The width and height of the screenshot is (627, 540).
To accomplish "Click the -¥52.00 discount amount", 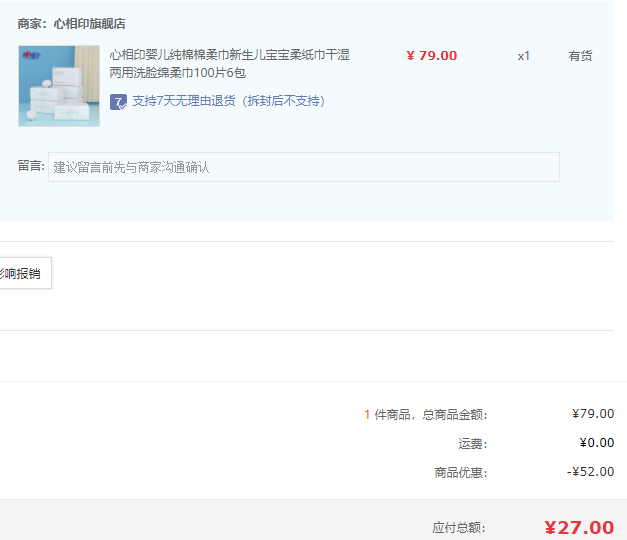I will coord(590,471).
